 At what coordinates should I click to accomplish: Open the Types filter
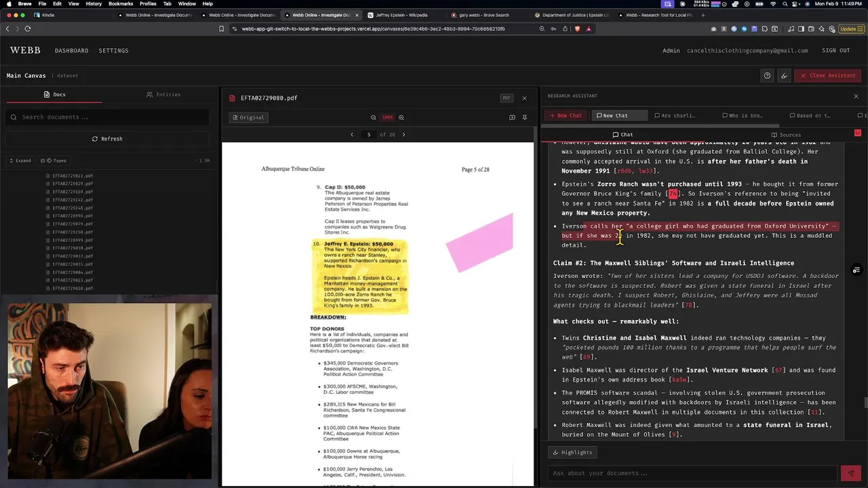(x=54, y=161)
